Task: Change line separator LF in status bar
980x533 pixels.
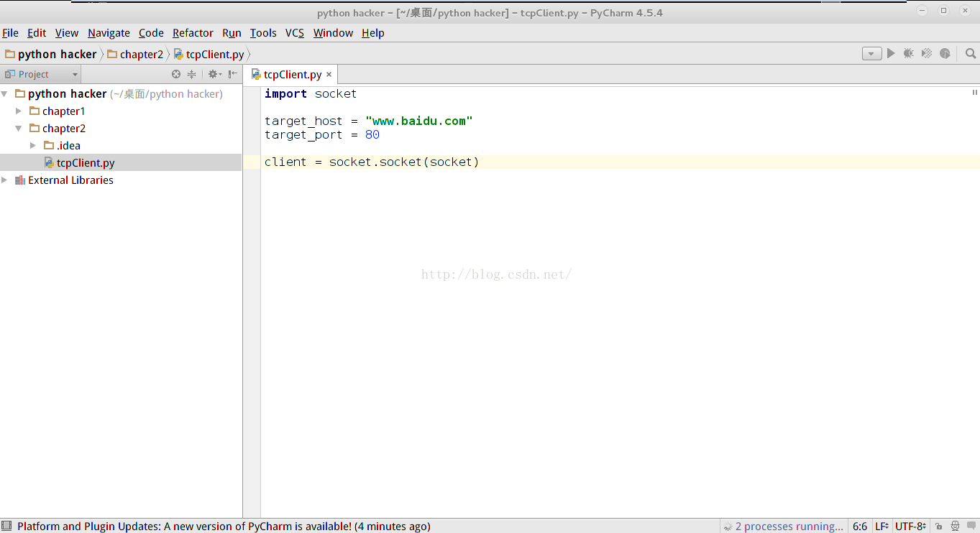Action: pyautogui.click(x=881, y=527)
